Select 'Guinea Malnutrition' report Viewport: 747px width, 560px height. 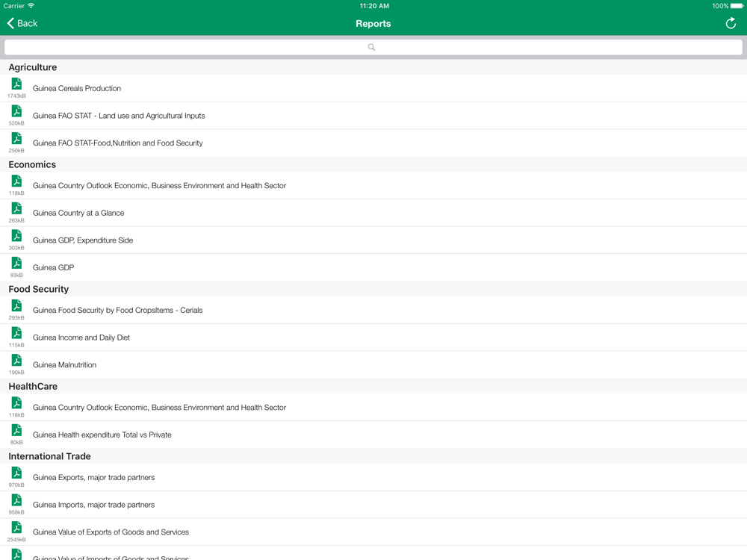click(64, 365)
